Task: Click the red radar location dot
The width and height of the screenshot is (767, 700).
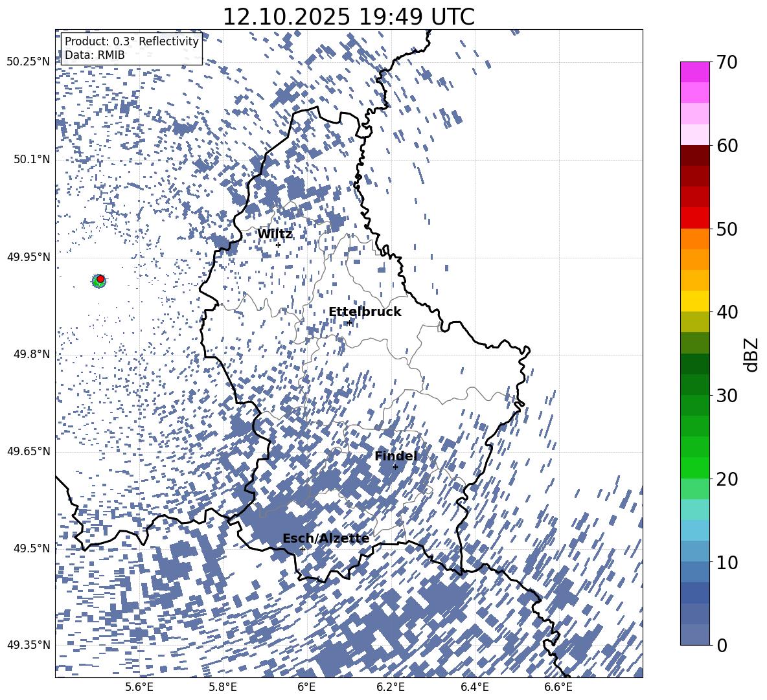Action: [100, 278]
